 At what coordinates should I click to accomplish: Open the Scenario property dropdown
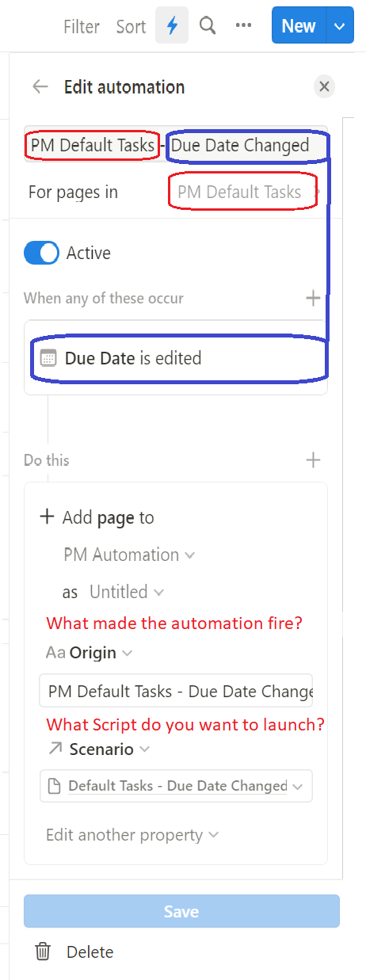98,749
